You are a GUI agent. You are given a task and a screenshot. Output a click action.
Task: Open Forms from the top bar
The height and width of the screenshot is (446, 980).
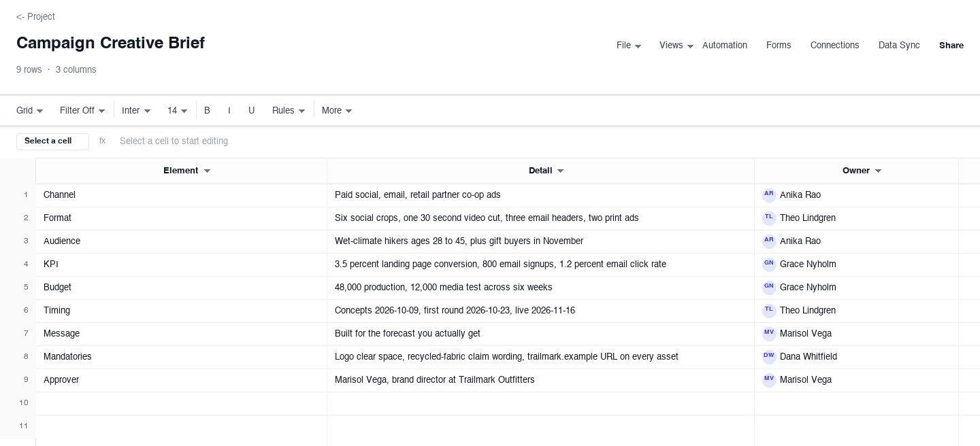click(x=779, y=46)
